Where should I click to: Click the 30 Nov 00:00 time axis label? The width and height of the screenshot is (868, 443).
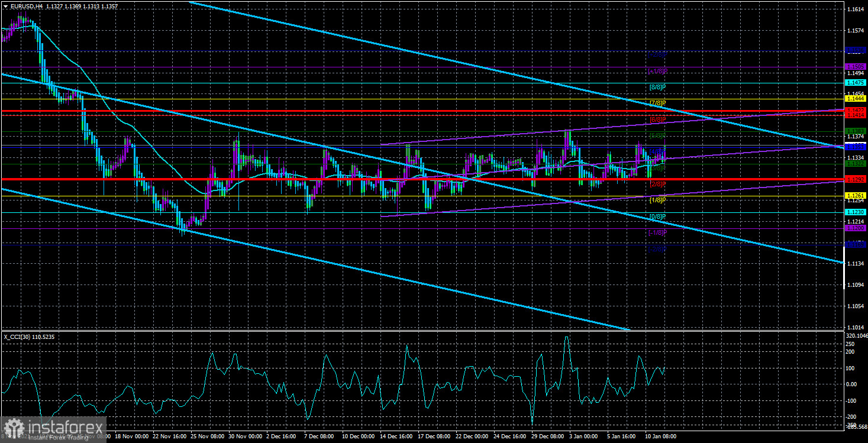point(244,436)
